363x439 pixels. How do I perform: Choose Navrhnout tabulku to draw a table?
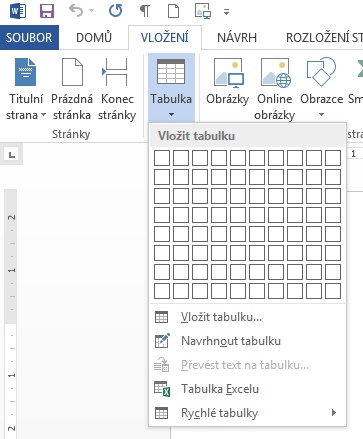pyautogui.click(x=247, y=341)
